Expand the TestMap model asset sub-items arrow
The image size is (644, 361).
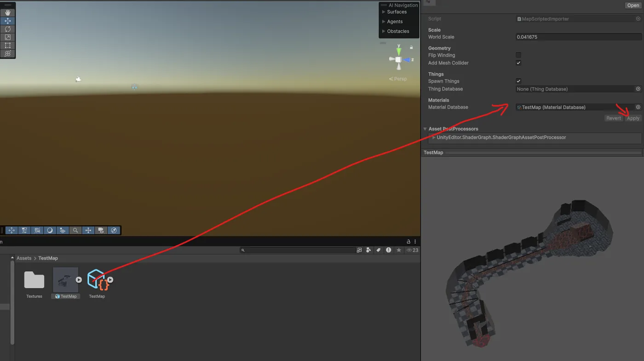pyautogui.click(x=79, y=279)
